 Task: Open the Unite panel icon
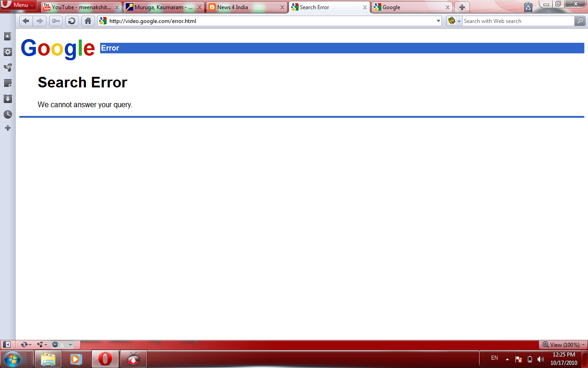[x=8, y=68]
